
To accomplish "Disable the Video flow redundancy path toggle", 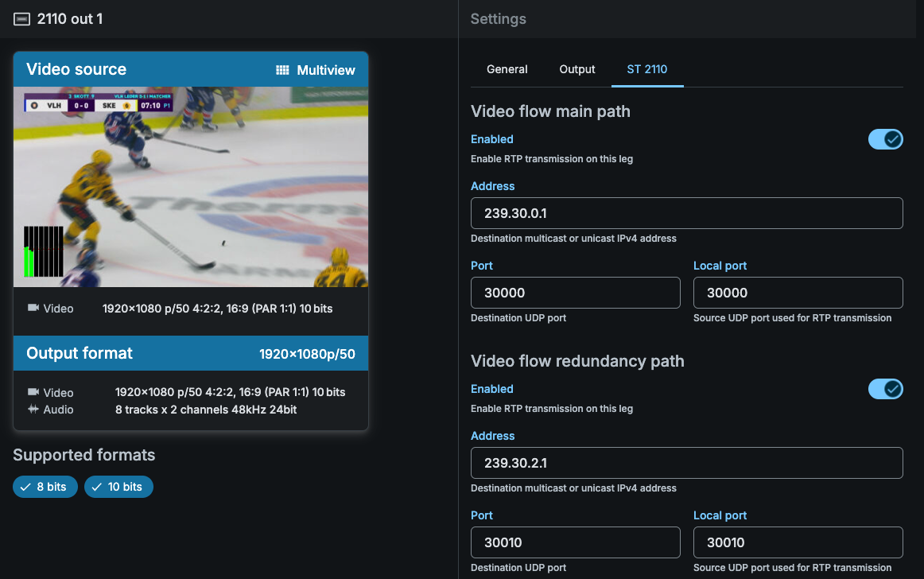I will (885, 389).
